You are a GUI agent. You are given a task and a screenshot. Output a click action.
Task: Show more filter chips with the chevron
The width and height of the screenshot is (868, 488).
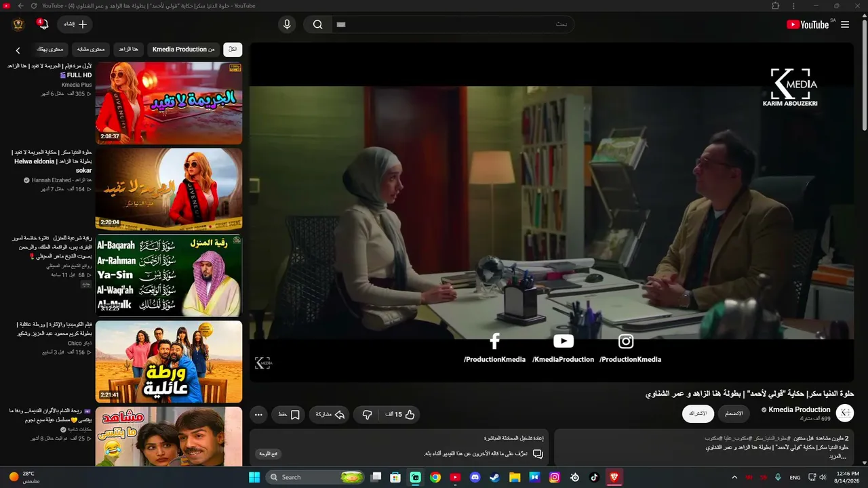click(18, 50)
